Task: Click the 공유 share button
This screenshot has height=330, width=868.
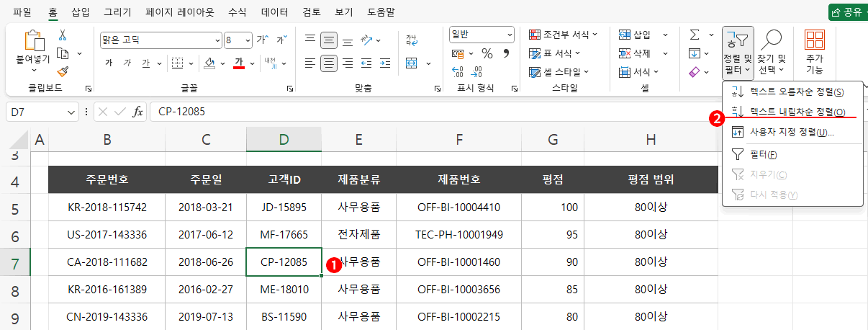Action: 847,12
